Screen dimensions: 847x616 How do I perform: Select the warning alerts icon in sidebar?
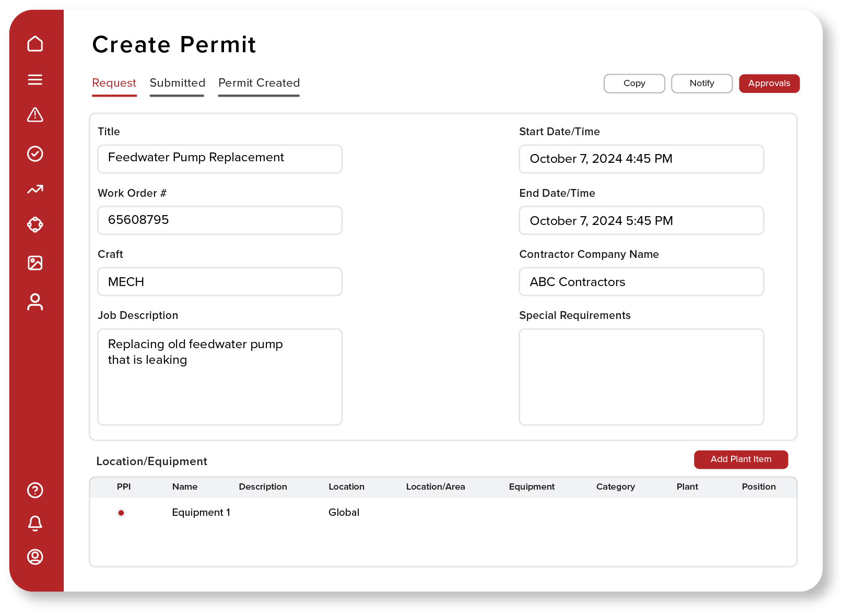coord(35,115)
